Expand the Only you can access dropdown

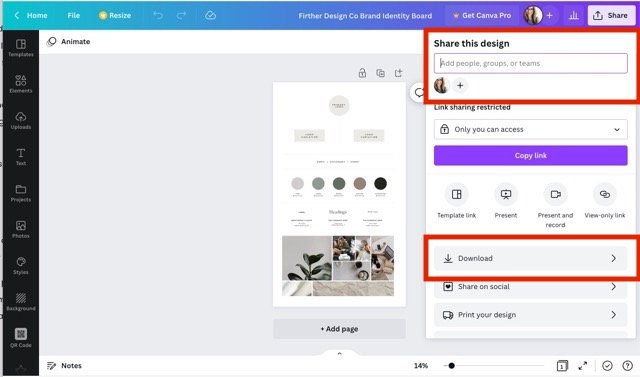coord(531,129)
